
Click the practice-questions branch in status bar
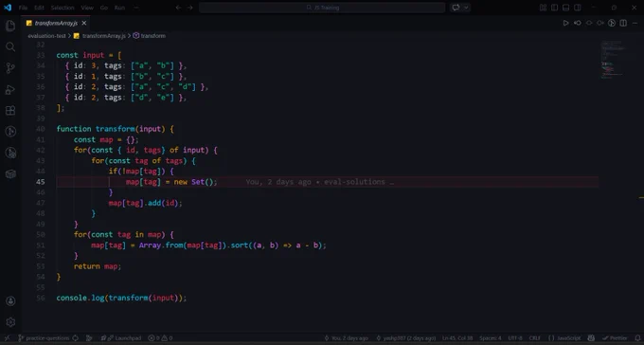tap(44, 338)
